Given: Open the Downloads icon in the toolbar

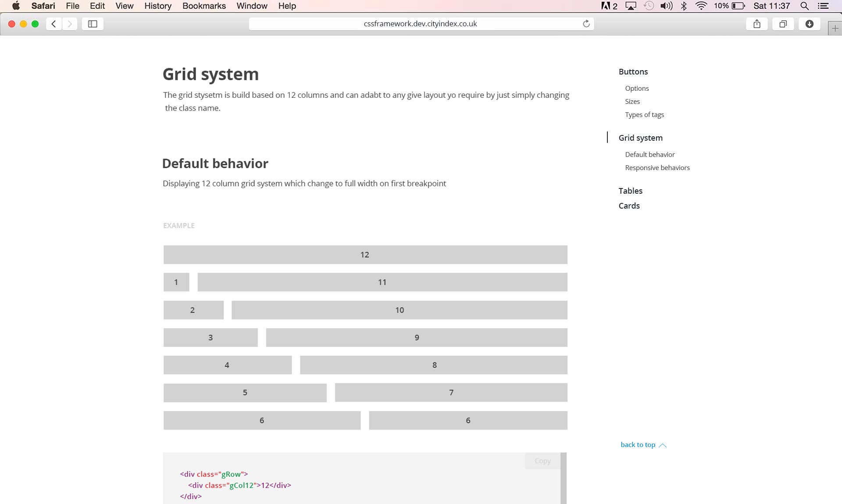Looking at the screenshot, I should [x=809, y=24].
